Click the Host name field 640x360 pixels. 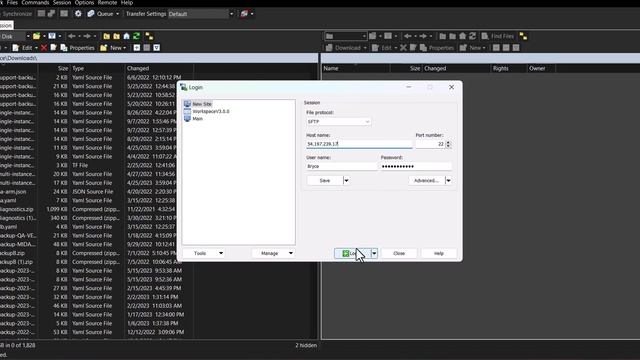(x=359, y=144)
